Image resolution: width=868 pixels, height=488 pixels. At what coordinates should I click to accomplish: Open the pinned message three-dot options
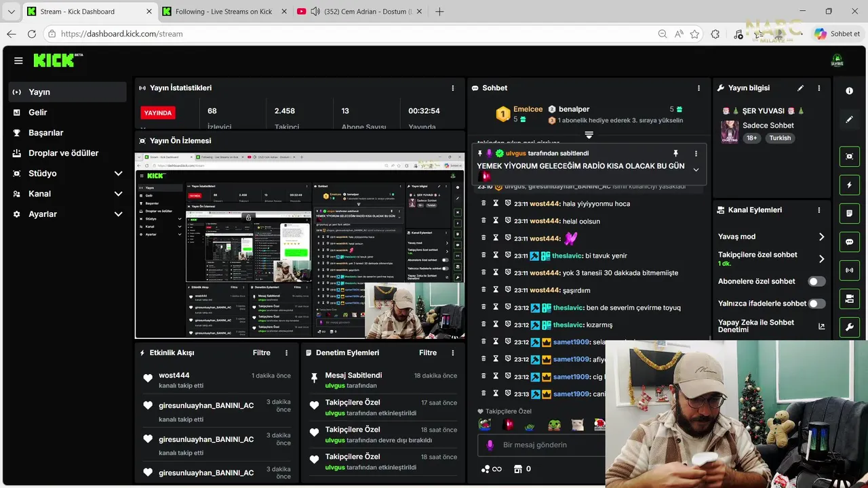[696, 154]
